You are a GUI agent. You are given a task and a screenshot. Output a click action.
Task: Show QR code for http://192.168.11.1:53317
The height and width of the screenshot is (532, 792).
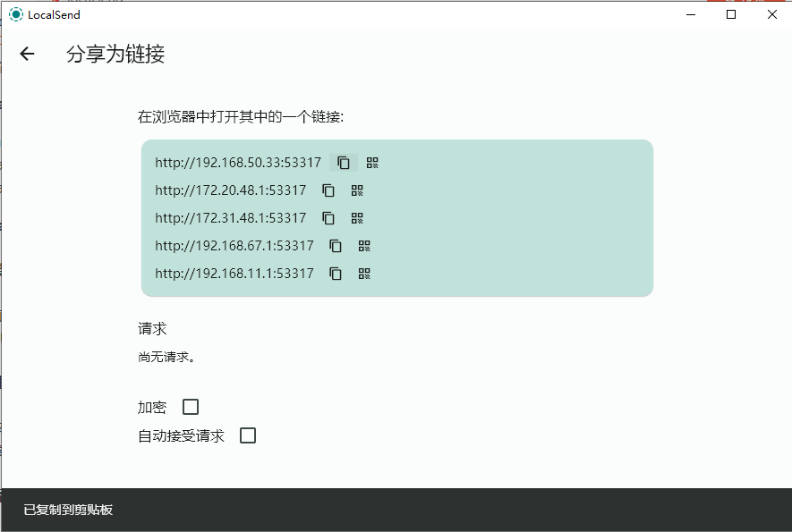click(x=364, y=273)
